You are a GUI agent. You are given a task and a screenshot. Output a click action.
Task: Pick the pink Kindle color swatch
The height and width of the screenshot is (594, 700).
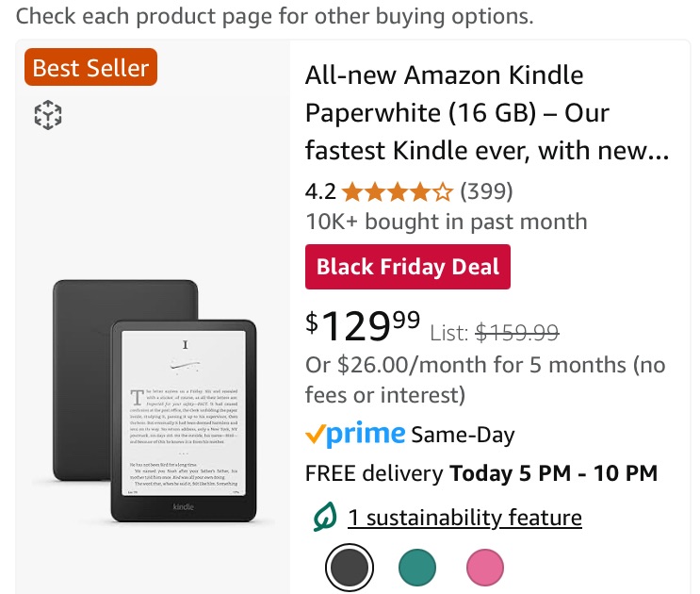coord(485,568)
